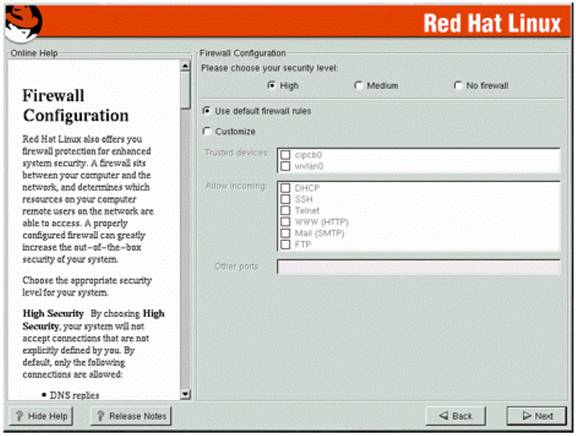The image size is (576, 436).
Task: Click the 'Online Help' panel title
Action: point(34,53)
